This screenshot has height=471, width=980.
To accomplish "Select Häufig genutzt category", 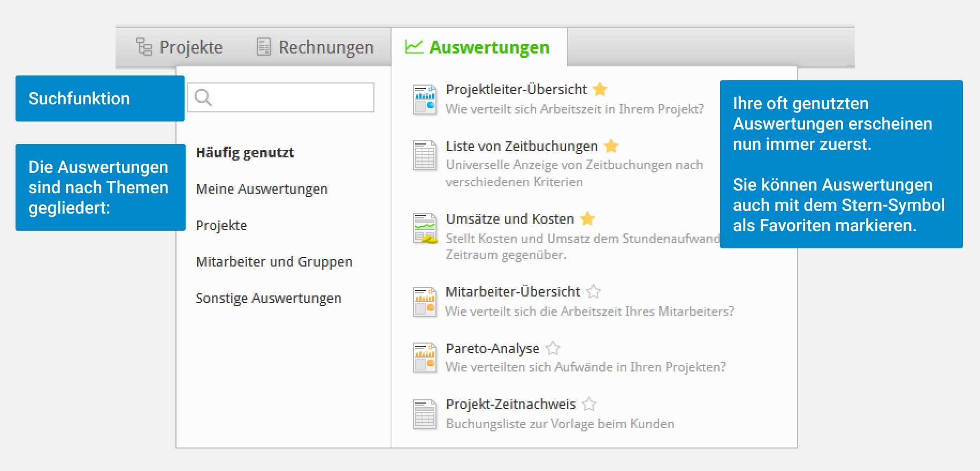I will (245, 153).
